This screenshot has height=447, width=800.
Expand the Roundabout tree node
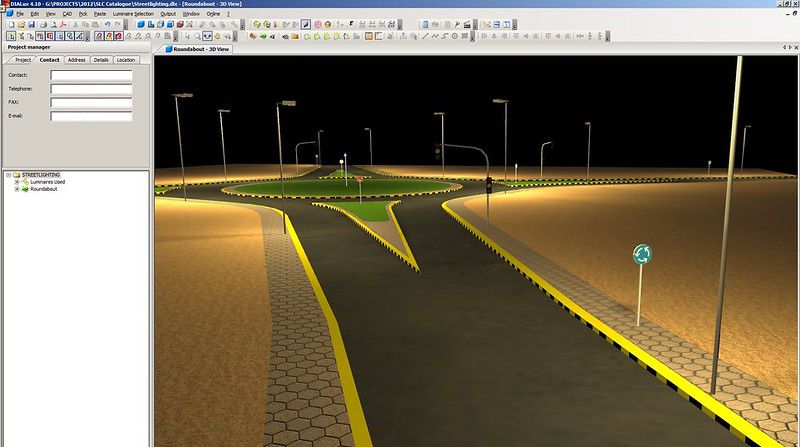click(17, 189)
